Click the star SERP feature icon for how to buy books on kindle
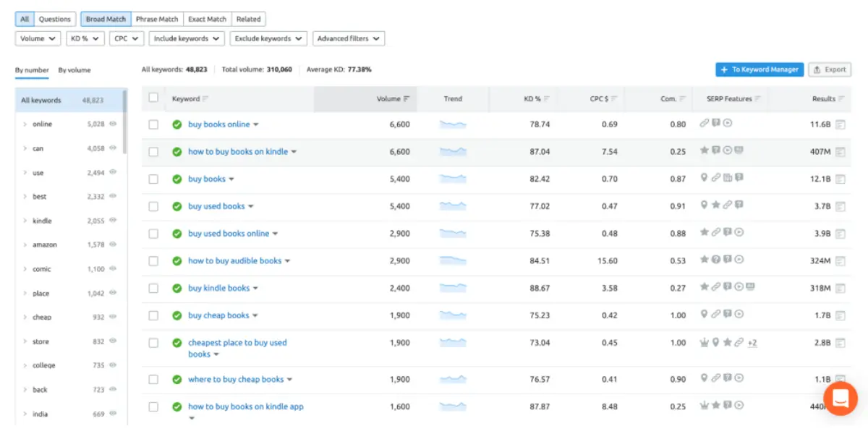The height and width of the screenshot is (434, 868). (x=704, y=150)
